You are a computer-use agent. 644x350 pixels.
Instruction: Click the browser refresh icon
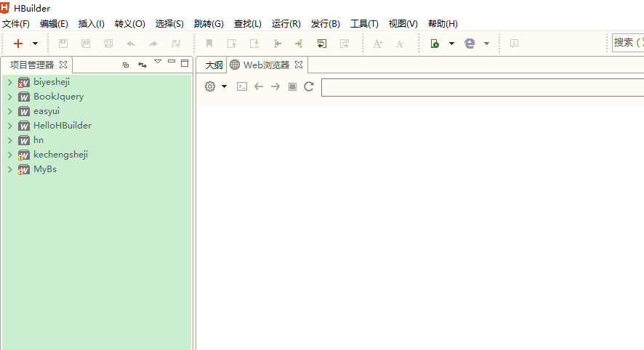click(x=309, y=86)
